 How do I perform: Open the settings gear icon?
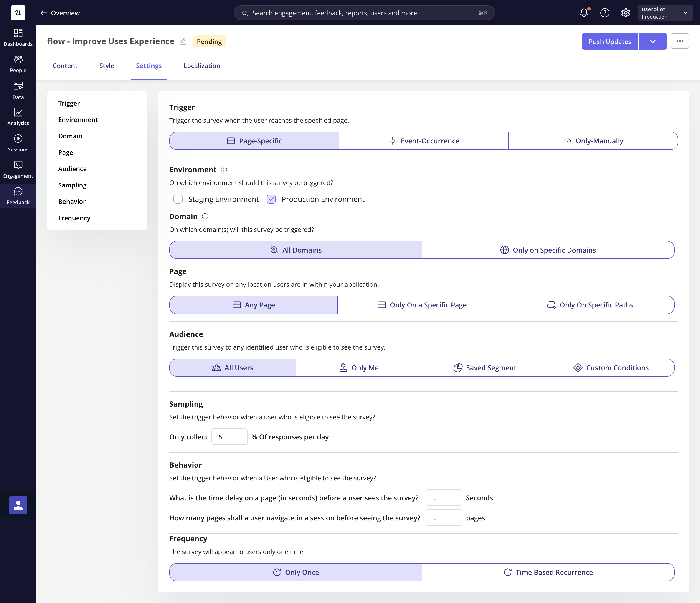click(x=625, y=13)
